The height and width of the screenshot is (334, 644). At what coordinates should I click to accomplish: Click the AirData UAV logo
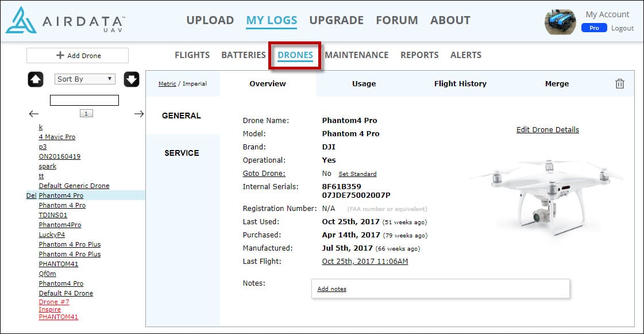point(65,20)
